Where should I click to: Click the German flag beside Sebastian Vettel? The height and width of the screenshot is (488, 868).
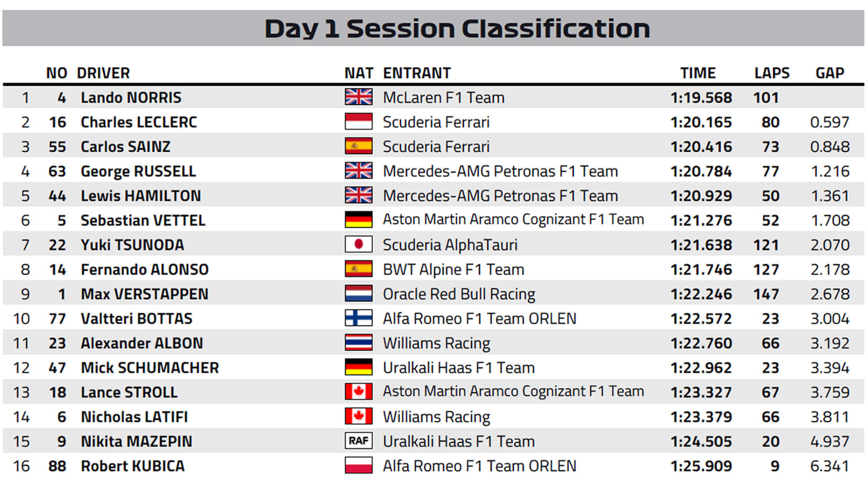(358, 220)
